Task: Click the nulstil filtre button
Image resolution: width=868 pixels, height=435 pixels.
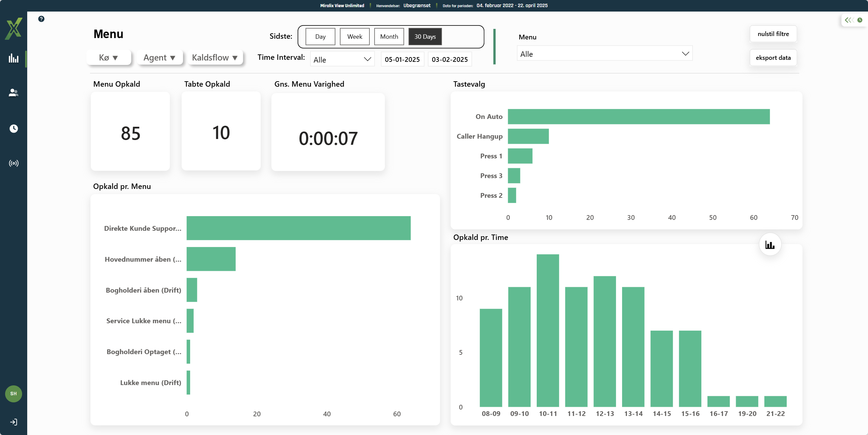Action: [773, 34]
